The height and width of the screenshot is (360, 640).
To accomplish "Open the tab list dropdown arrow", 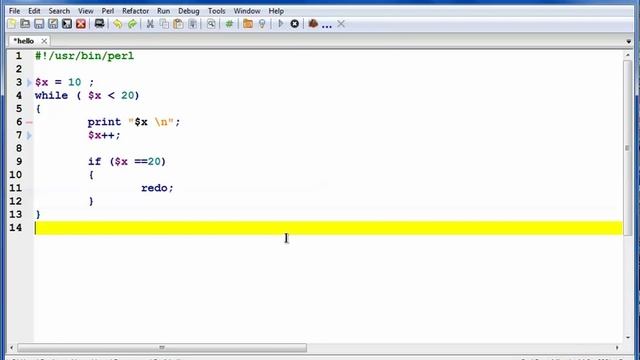I will pyautogui.click(x=629, y=42).
